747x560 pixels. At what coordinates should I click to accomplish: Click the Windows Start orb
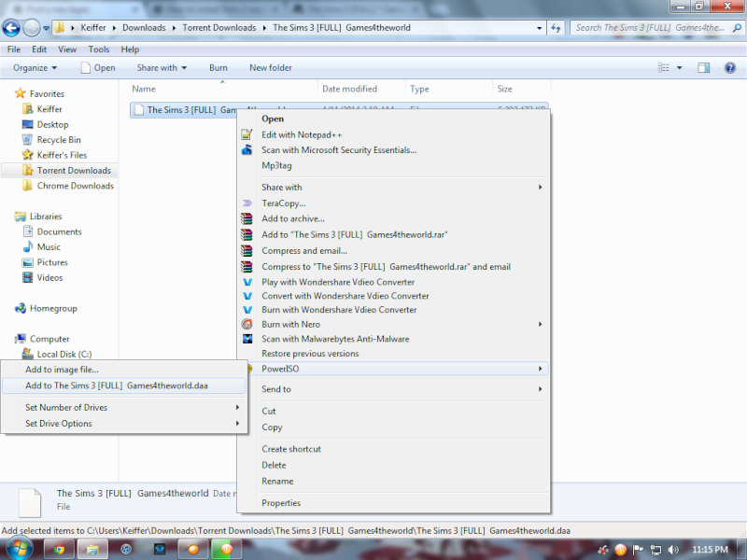coord(18,549)
